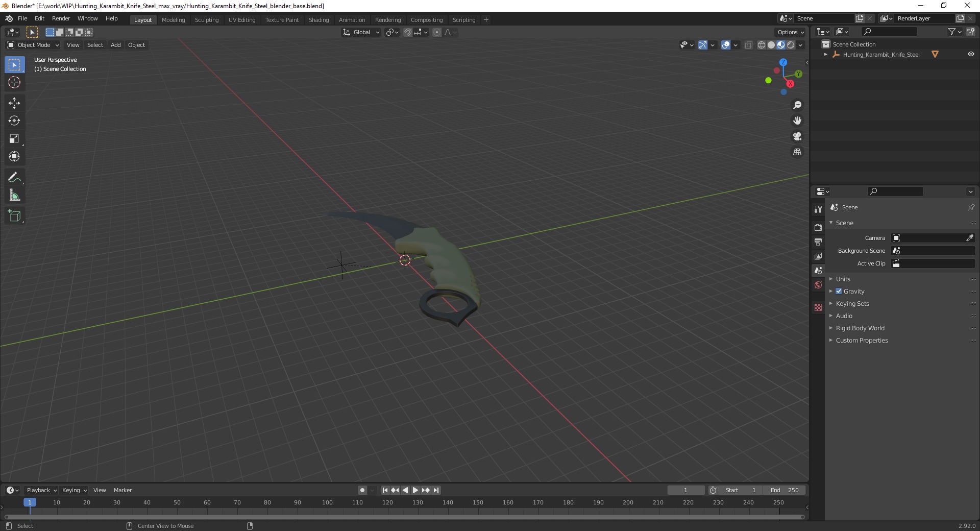
Task: Open the Render properties tab
Action: pos(818,227)
